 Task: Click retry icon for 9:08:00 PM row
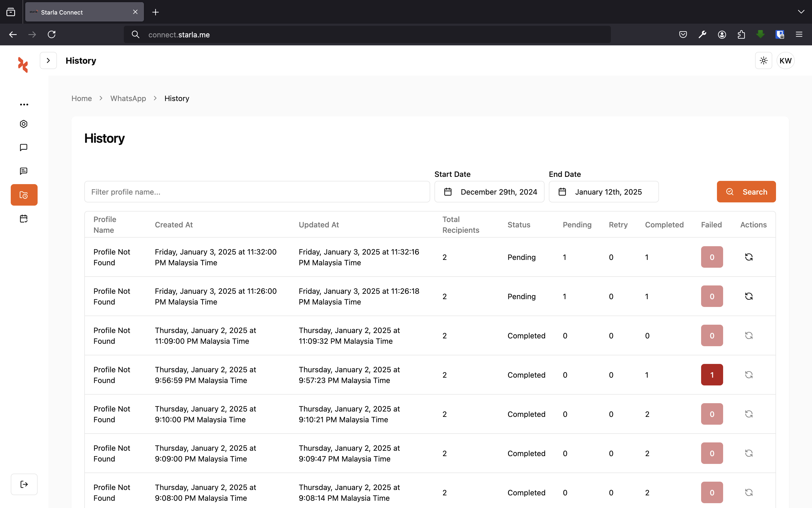click(x=749, y=492)
